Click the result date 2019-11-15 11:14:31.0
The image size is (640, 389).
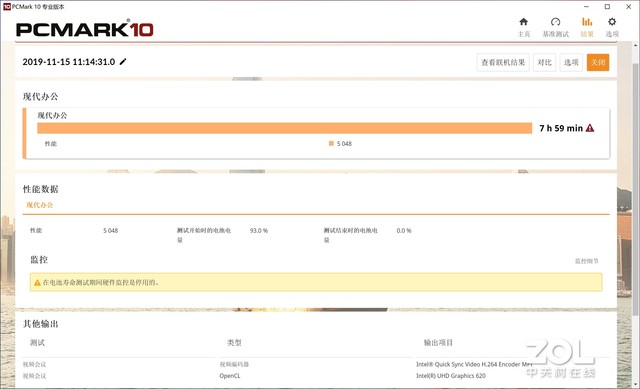tap(69, 62)
